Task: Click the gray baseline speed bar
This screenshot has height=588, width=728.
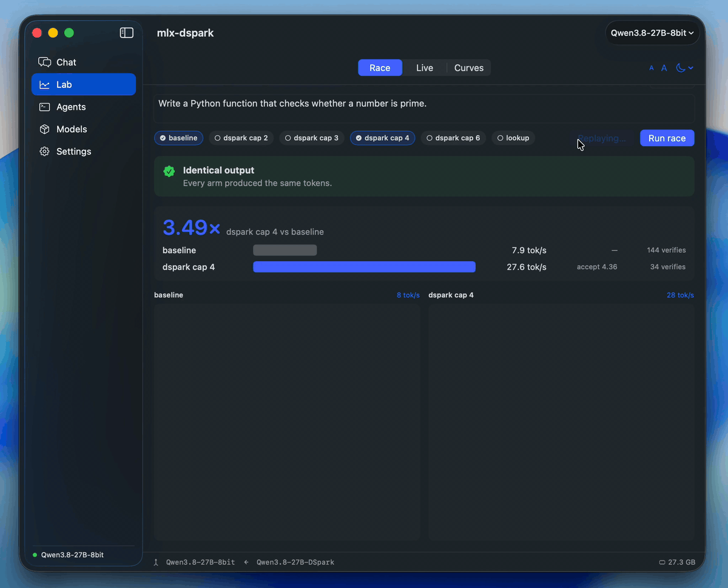Action: pyautogui.click(x=285, y=250)
